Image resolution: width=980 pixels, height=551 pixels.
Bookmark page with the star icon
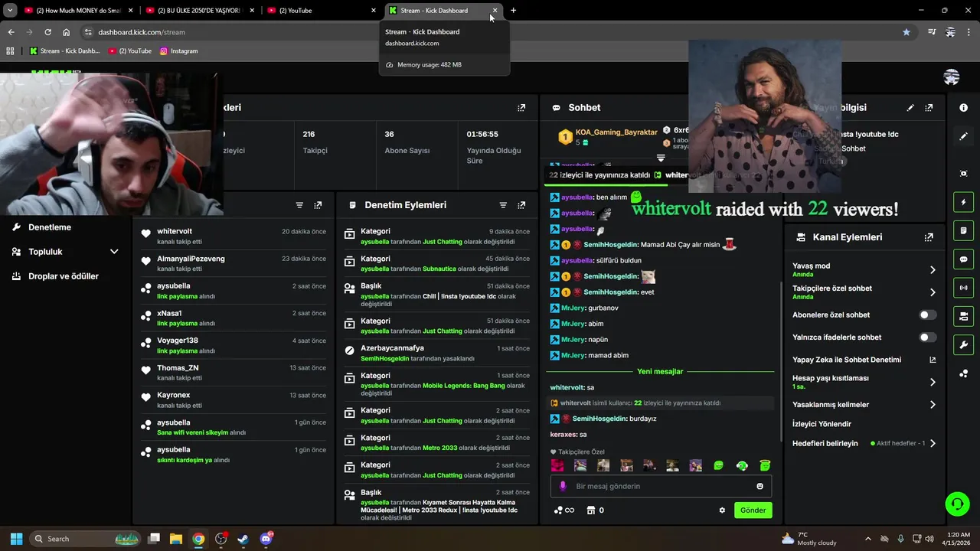pos(906,32)
